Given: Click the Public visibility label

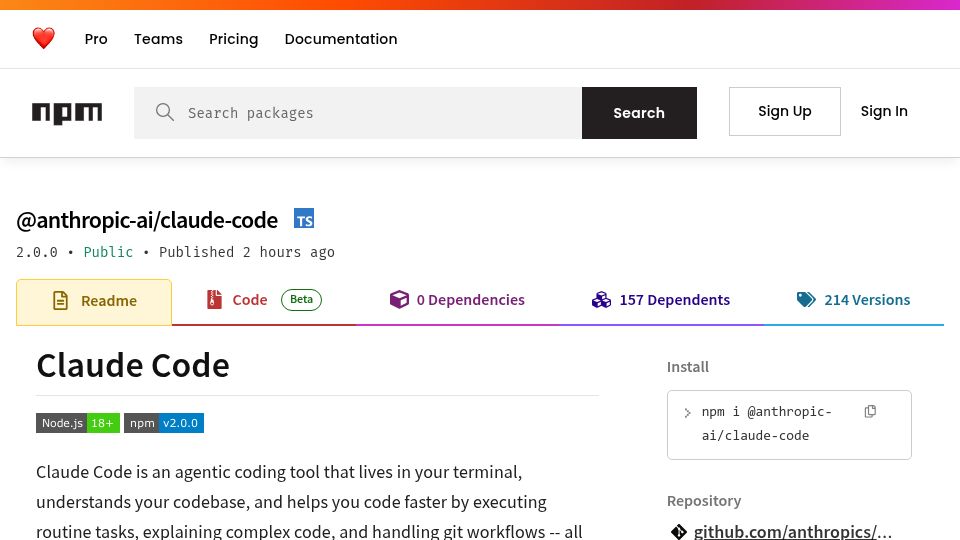Looking at the screenshot, I should point(108,252).
